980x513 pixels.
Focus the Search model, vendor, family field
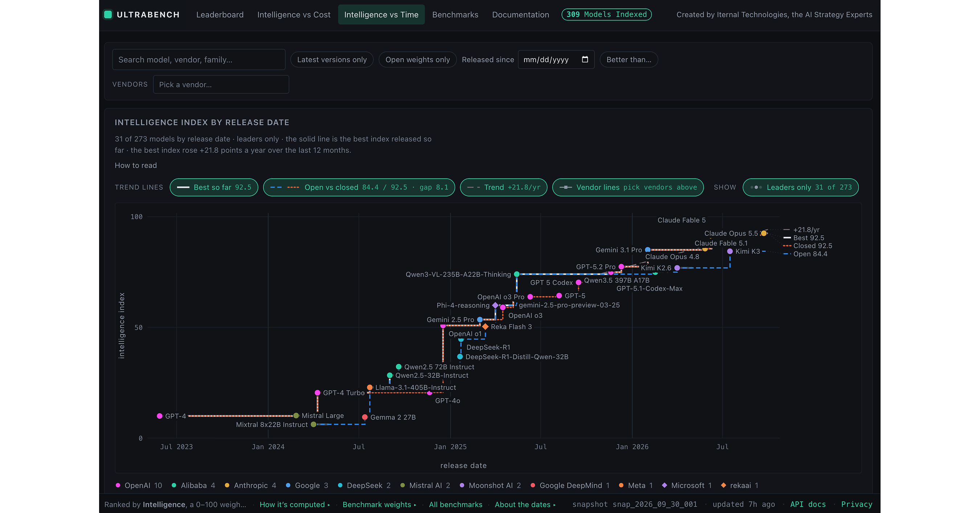coord(199,59)
